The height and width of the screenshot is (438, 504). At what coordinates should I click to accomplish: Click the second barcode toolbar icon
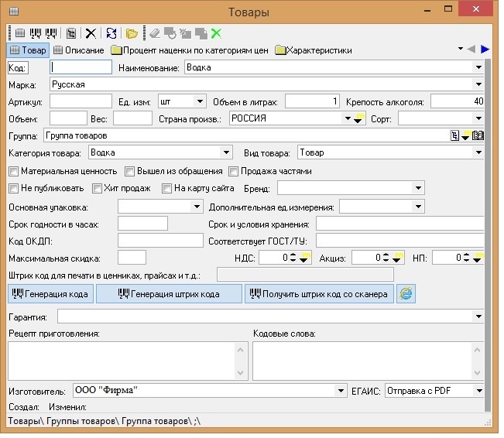51,33
